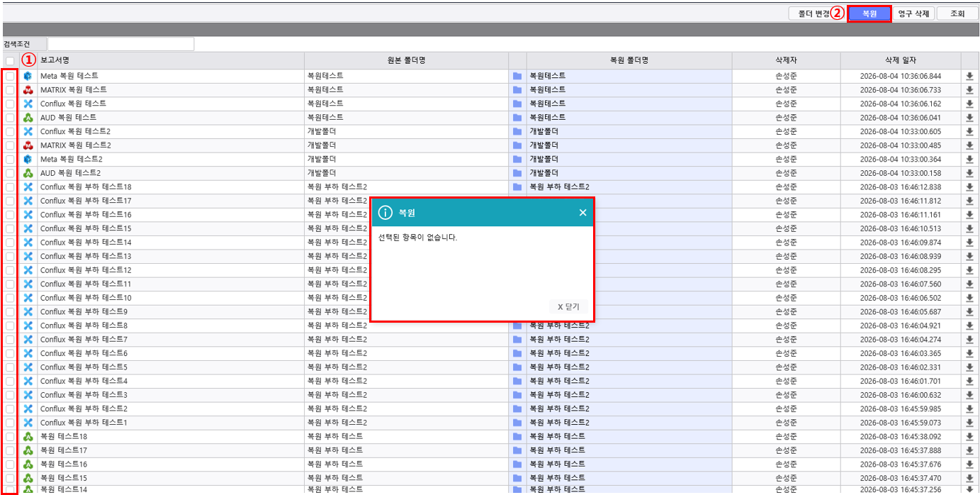Open folder picker for Meta 복원 테스트2 row

[x=517, y=159]
